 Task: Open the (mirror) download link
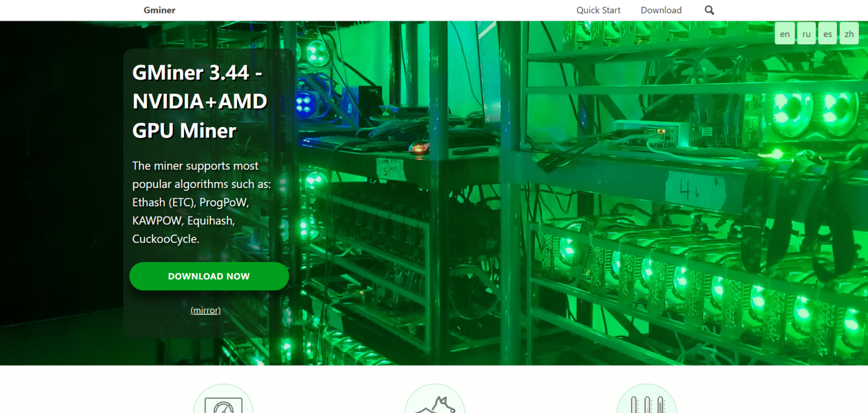click(205, 310)
